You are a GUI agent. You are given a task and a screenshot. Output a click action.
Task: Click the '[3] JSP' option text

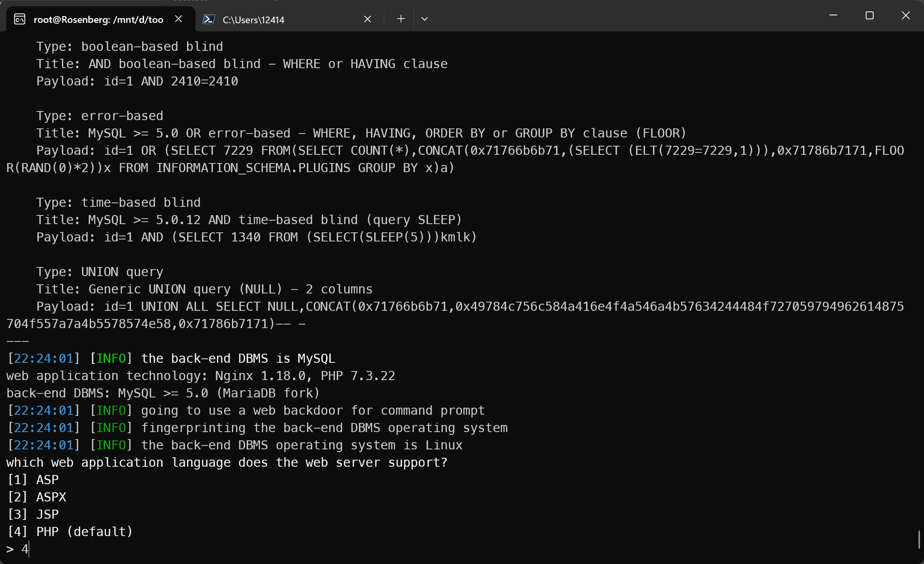click(33, 514)
